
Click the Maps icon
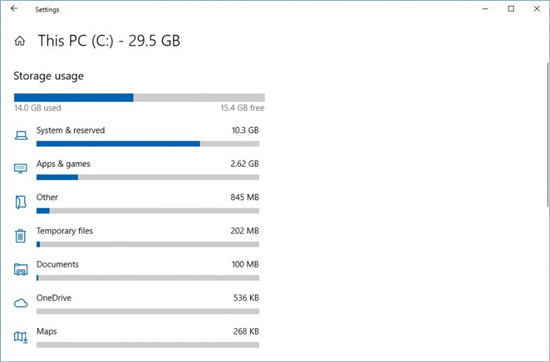(x=21, y=337)
